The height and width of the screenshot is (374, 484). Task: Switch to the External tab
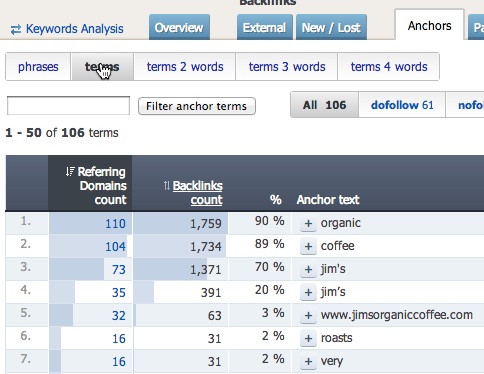[265, 27]
